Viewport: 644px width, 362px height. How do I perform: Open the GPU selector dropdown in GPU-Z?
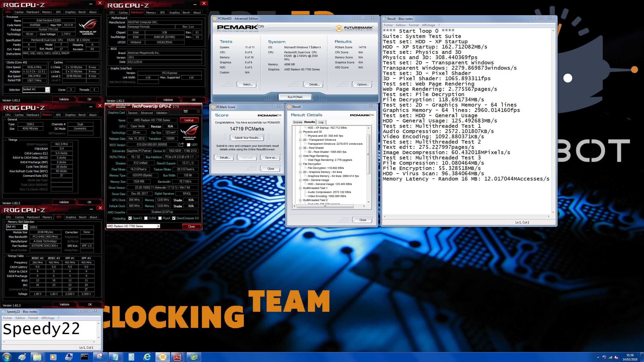pyautogui.click(x=158, y=226)
